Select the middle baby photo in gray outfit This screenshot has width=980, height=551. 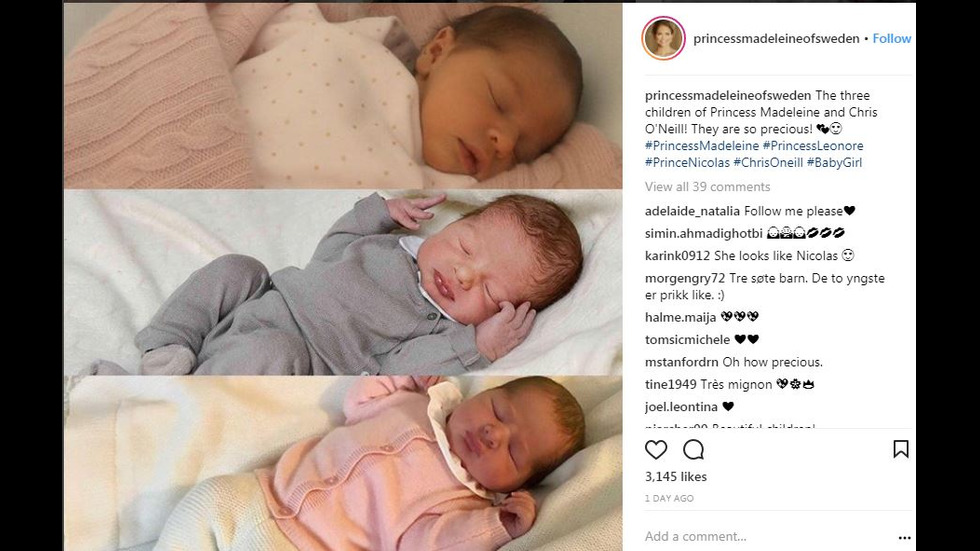click(343, 282)
